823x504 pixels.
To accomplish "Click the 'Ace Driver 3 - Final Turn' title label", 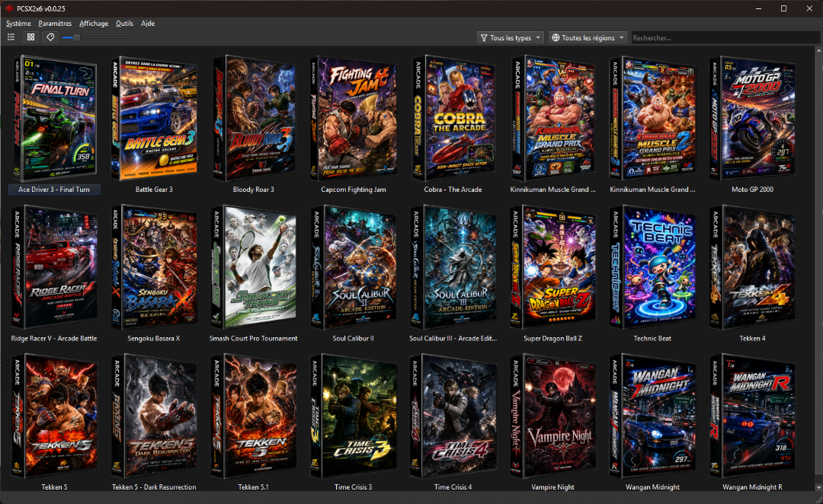I will point(54,190).
